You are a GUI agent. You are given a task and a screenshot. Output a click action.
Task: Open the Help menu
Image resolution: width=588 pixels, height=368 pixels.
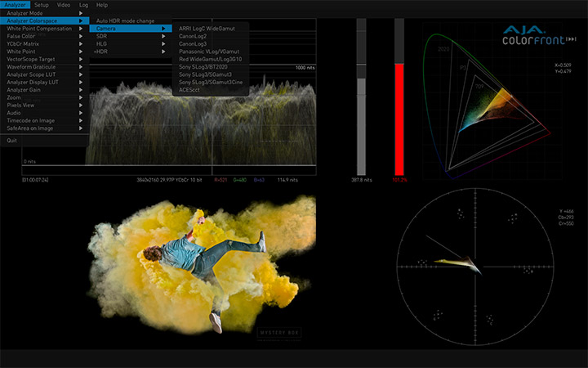[x=101, y=5]
